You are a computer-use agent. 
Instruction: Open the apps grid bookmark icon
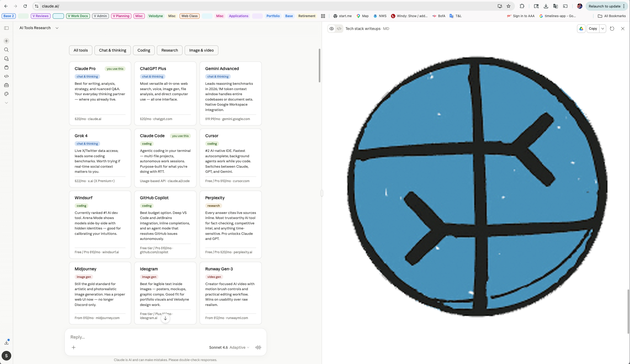click(x=323, y=16)
